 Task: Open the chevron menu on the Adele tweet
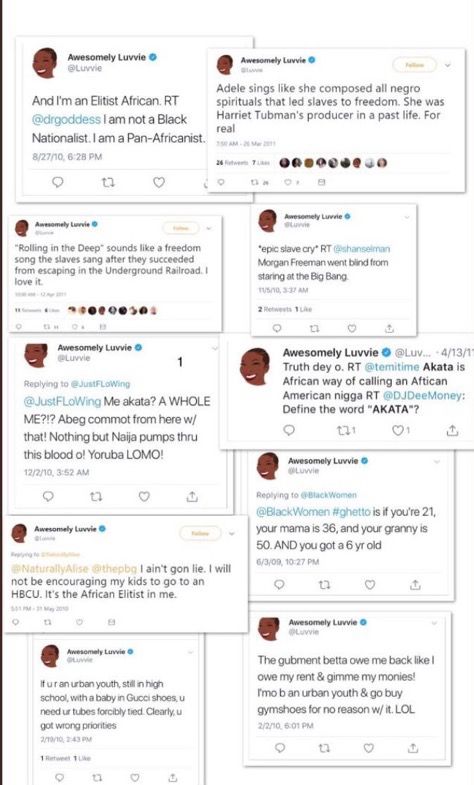[x=448, y=65]
